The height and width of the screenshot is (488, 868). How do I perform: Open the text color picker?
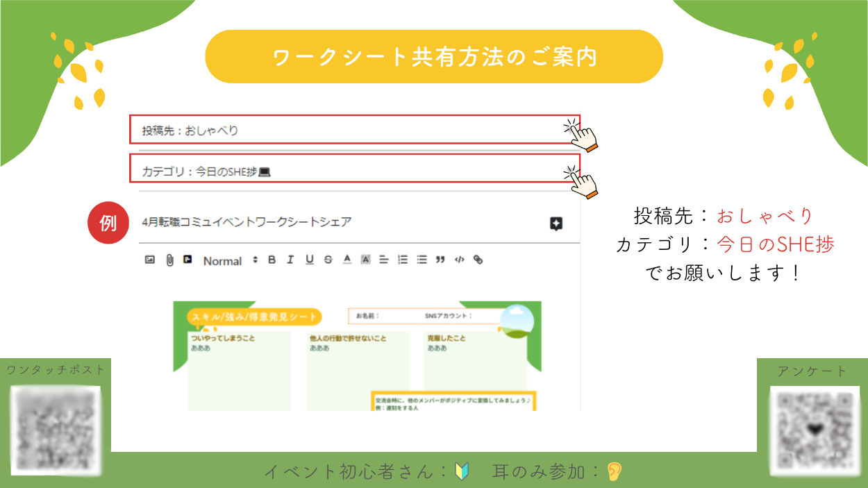pyautogui.click(x=347, y=260)
